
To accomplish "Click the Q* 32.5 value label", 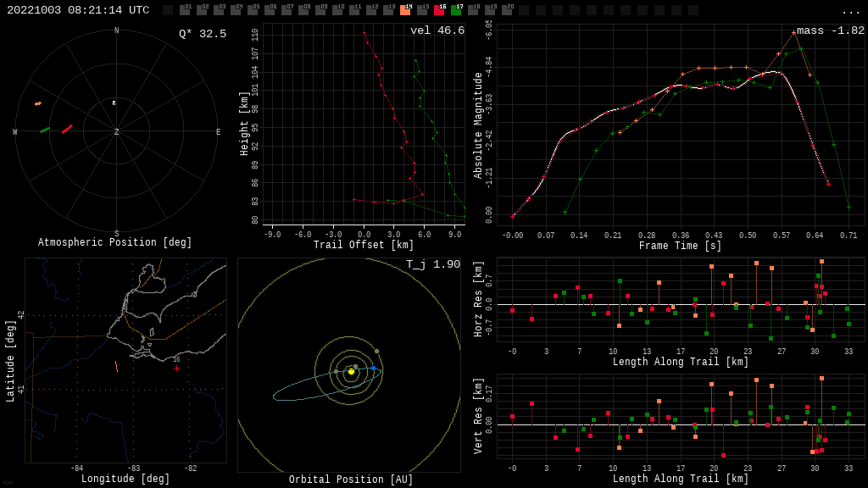I will pos(203,34).
